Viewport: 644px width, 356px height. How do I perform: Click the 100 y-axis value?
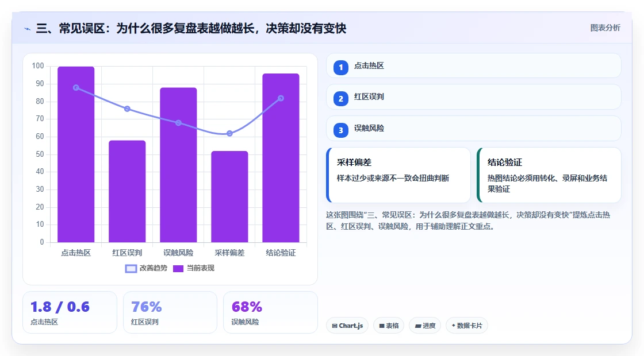(38, 66)
